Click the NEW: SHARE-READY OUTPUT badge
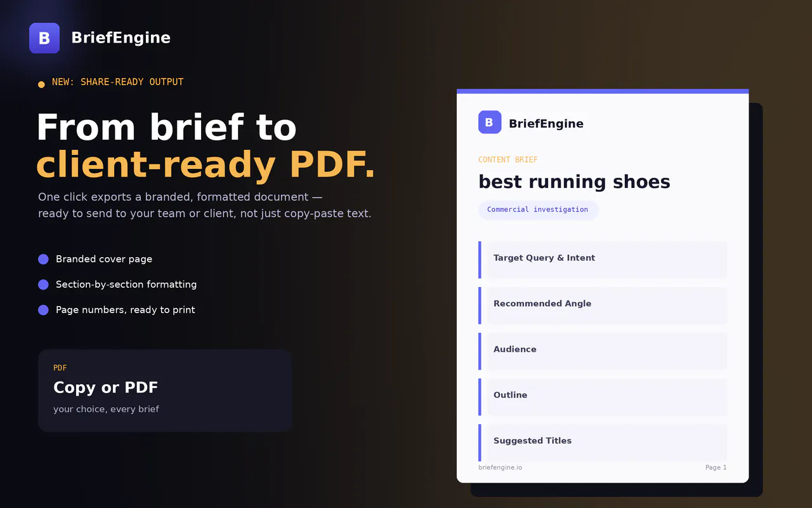Image resolution: width=812 pixels, height=508 pixels. click(x=117, y=82)
